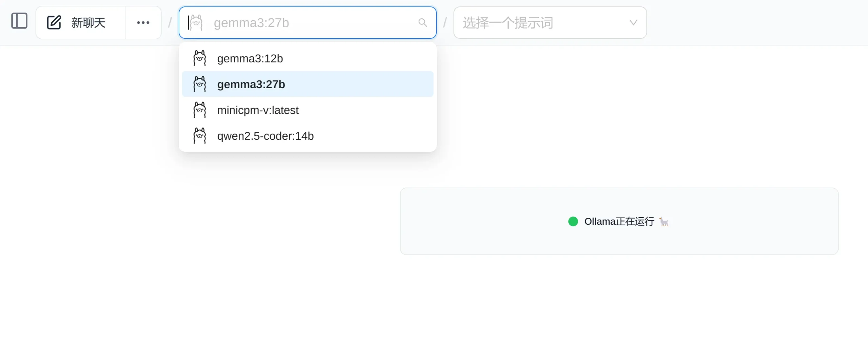The image size is (868, 337).
Task: Select the highlighted gemma3:27b model entry
Action: (251, 84)
